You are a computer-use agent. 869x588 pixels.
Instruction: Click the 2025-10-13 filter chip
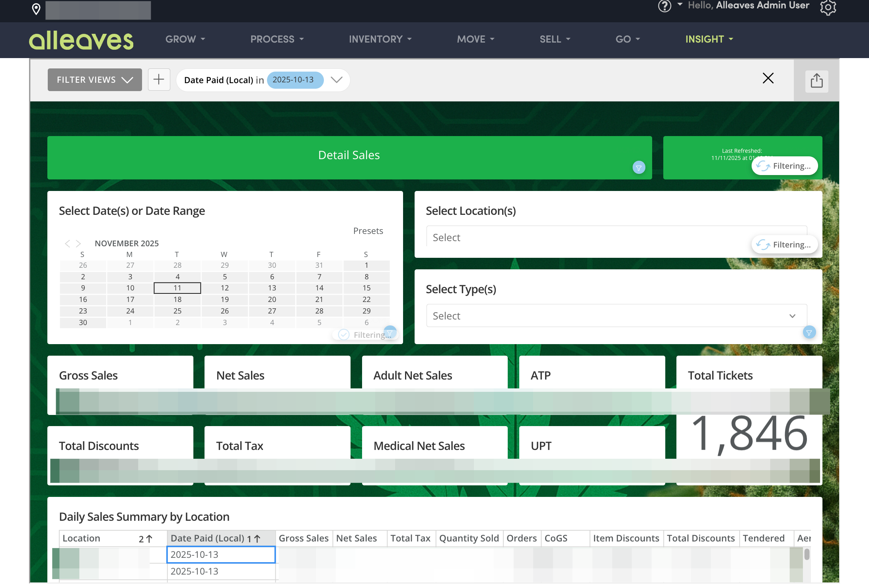click(295, 80)
